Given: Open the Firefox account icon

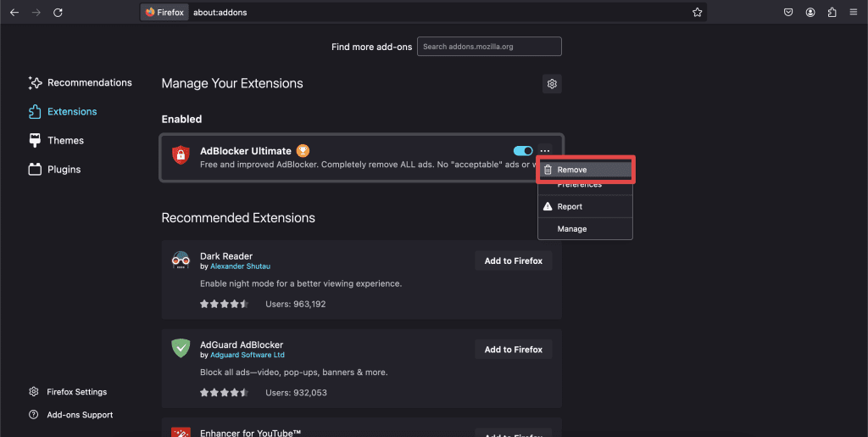Looking at the screenshot, I should click(x=810, y=13).
